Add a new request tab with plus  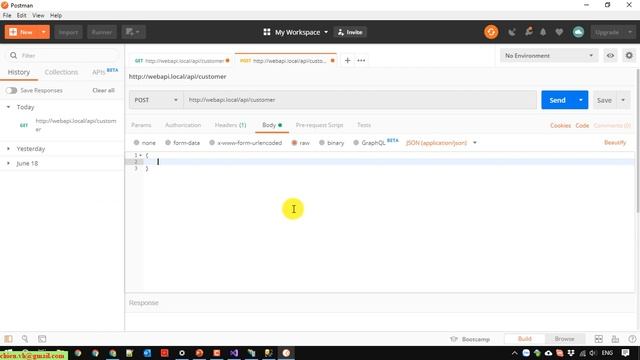click(347, 60)
